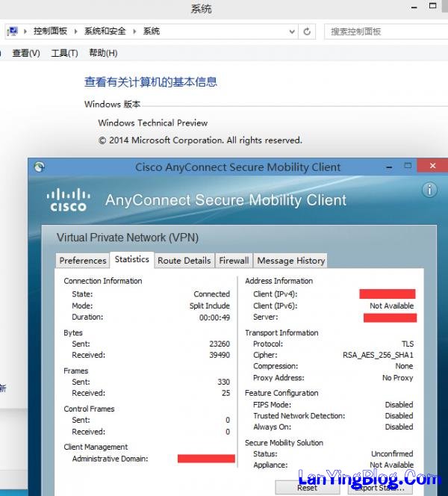
Task: Click the 系统 breadcrumb item
Action: (x=152, y=31)
